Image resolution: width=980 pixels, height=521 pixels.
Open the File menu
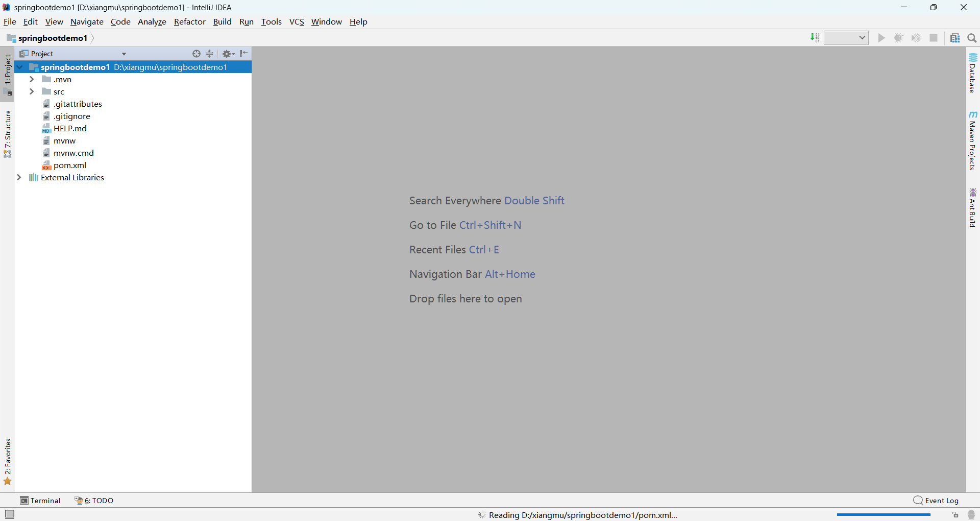[10, 21]
